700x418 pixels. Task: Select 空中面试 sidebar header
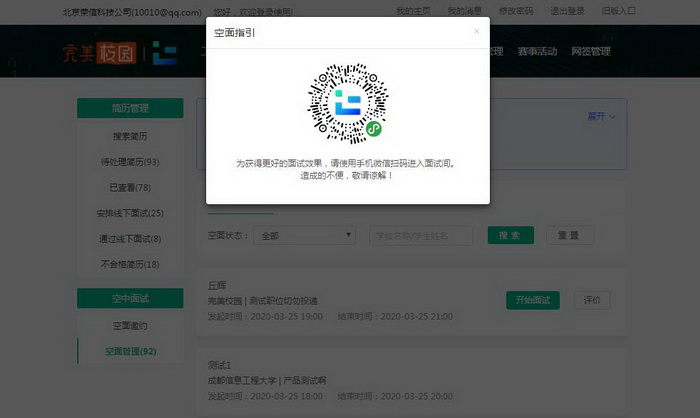(130, 298)
